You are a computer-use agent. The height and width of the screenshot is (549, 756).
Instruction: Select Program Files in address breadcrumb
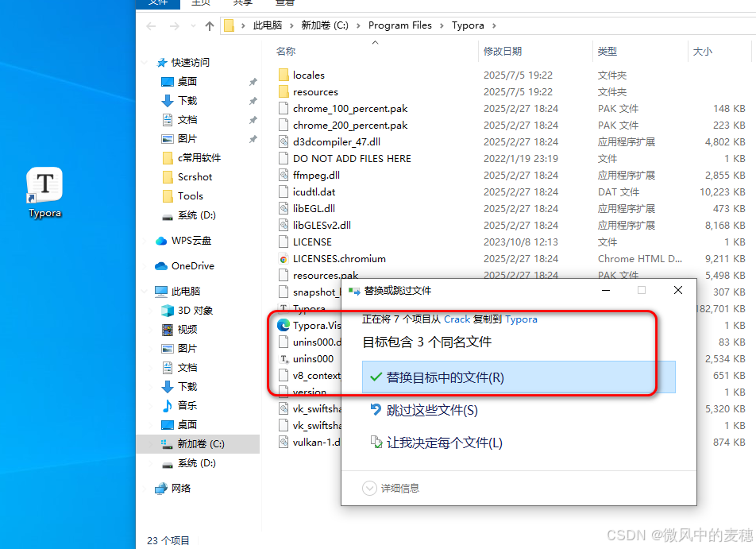point(399,25)
